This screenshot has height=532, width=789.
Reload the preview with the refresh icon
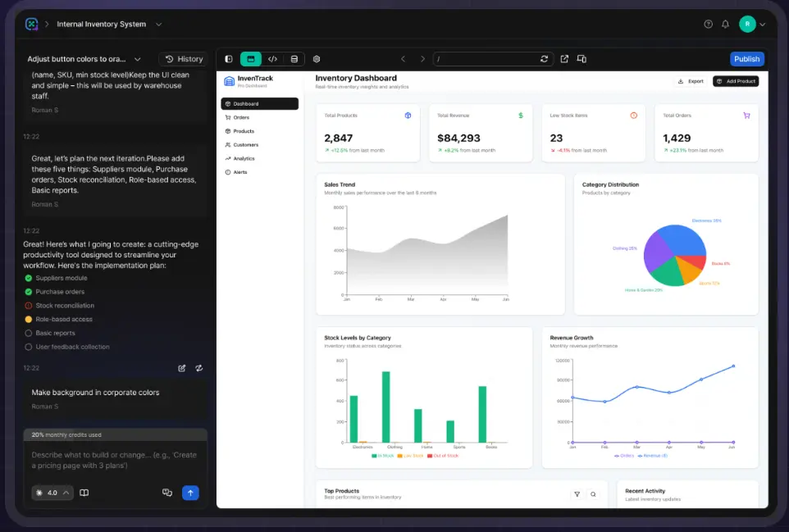coord(544,59)
